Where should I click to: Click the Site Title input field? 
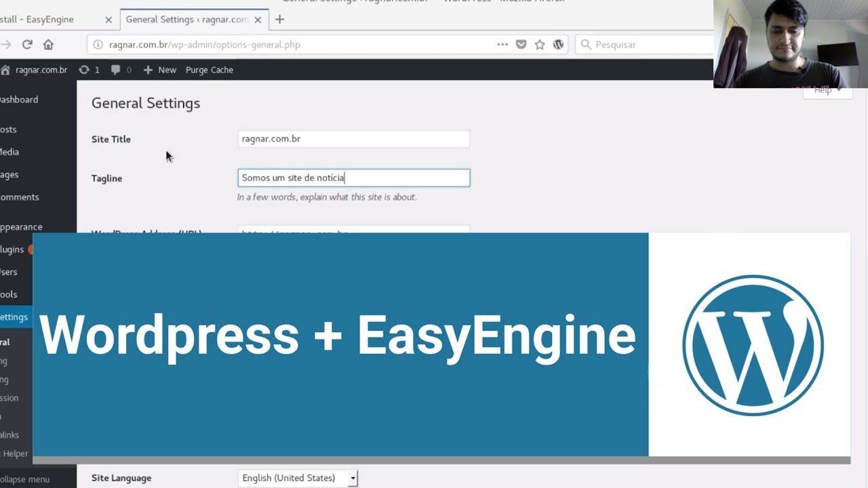(x=353, y=139)
